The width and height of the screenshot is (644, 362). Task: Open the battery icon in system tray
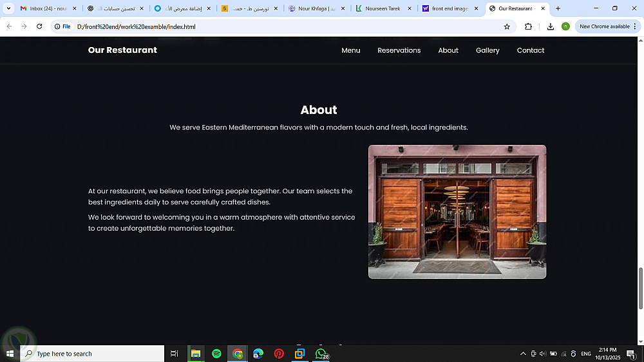(553, 354)
